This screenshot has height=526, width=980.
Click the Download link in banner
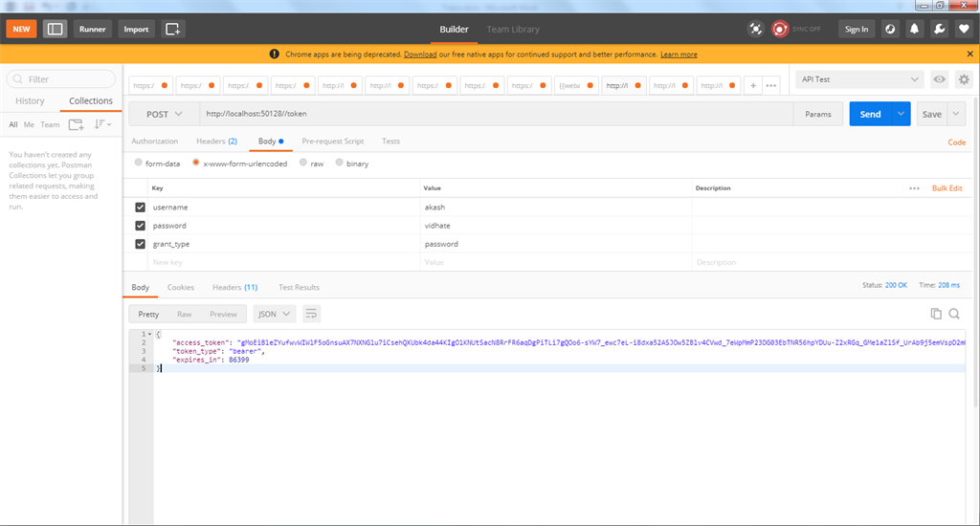point(420,55)
